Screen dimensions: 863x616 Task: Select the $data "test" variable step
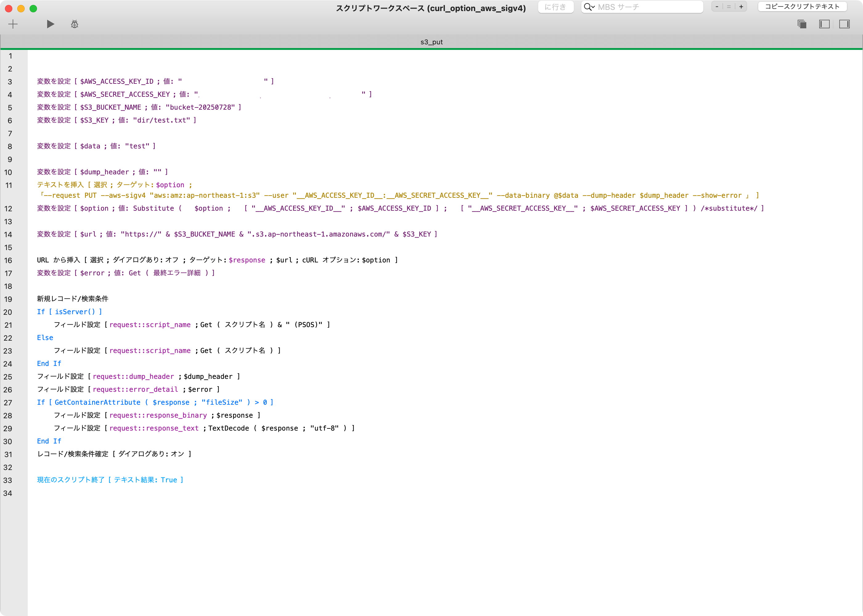[96, 146]
